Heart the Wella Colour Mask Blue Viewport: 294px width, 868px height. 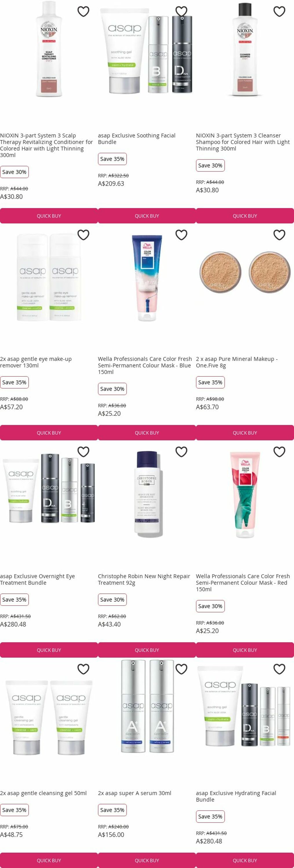[x=181, y=235]
